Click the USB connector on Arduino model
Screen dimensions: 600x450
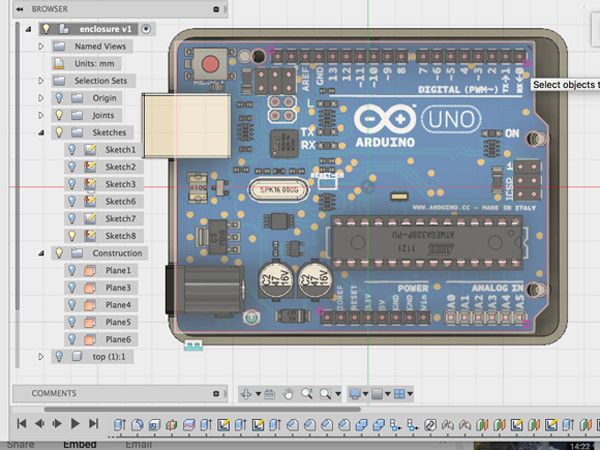point(186,126)
